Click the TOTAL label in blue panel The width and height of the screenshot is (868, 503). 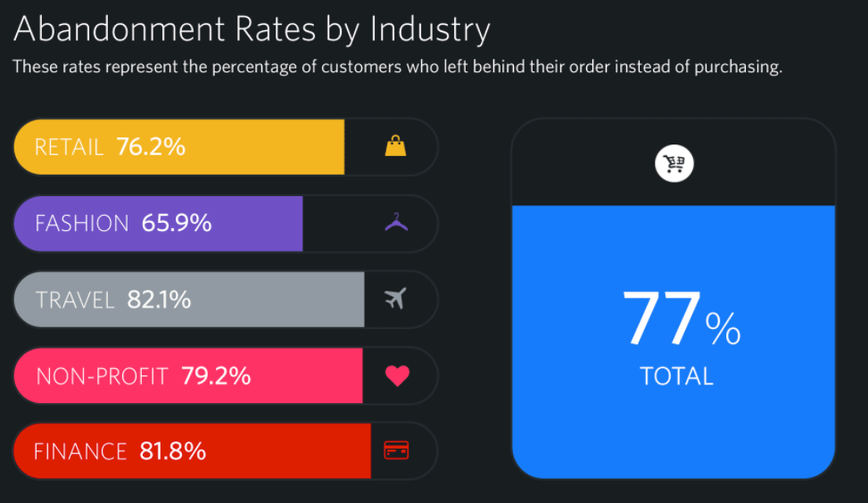(x=676, y=375)
